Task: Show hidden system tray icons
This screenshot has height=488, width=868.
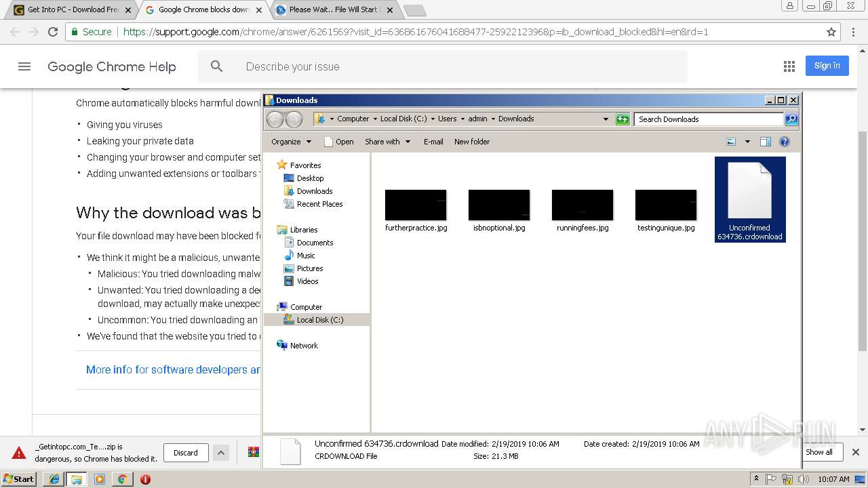Action: [x=757, y=479]
